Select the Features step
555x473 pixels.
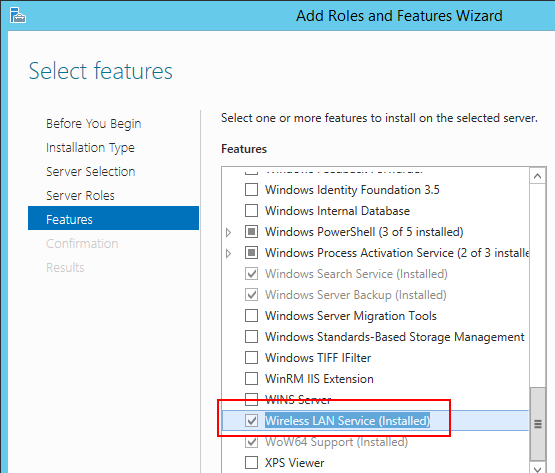coord(113,218)
